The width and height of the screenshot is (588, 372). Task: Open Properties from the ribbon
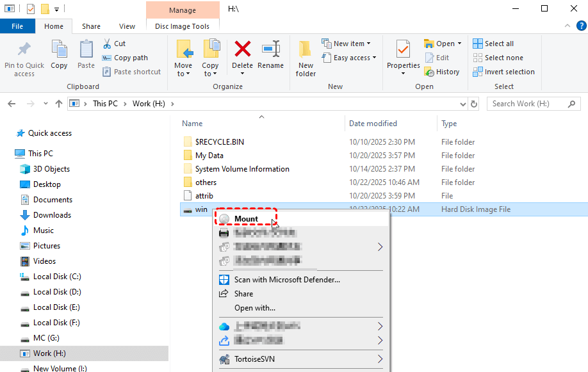pyautogui.click(x=403, y=50)
